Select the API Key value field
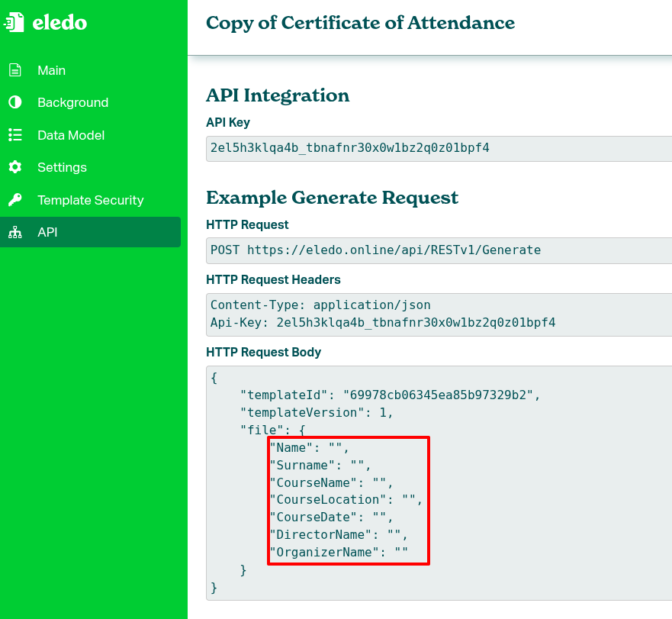 351,147
